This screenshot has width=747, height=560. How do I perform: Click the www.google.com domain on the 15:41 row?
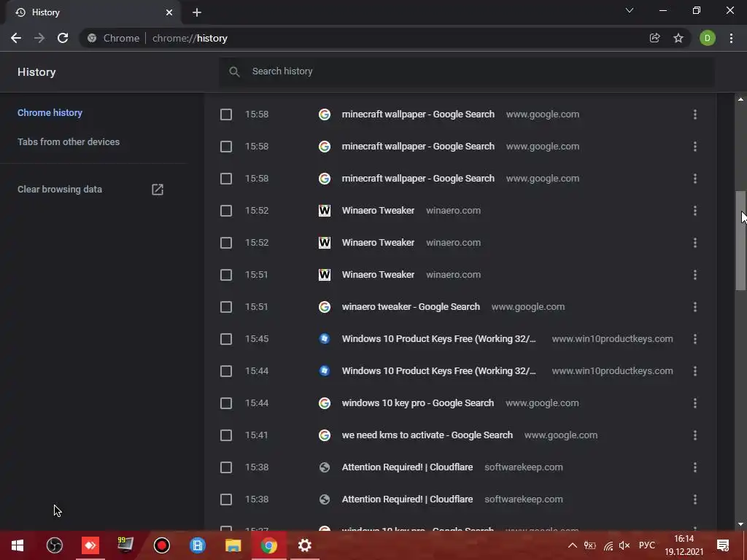click(561, 435)
